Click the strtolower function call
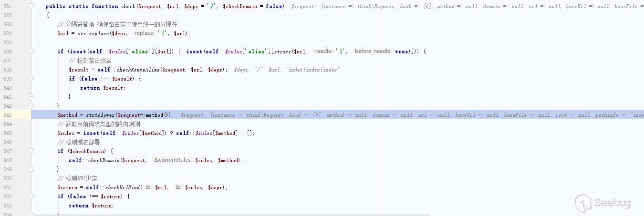This screenshot has width=644, height=216. pos(101,115)
